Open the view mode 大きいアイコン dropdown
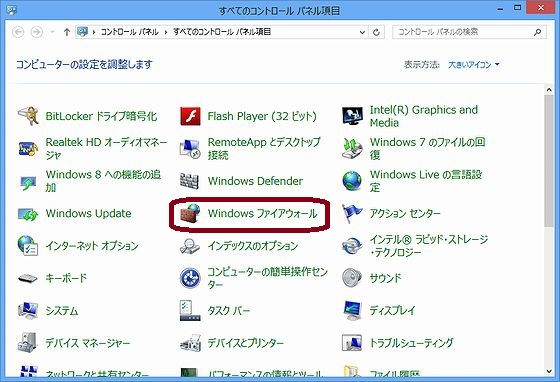This screenshot has width=560, height=382. 474,65
